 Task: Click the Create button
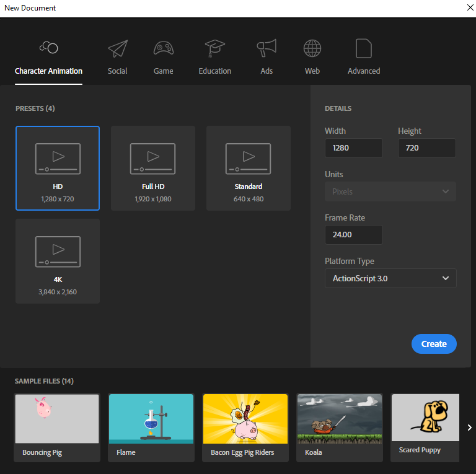point(434,344)
